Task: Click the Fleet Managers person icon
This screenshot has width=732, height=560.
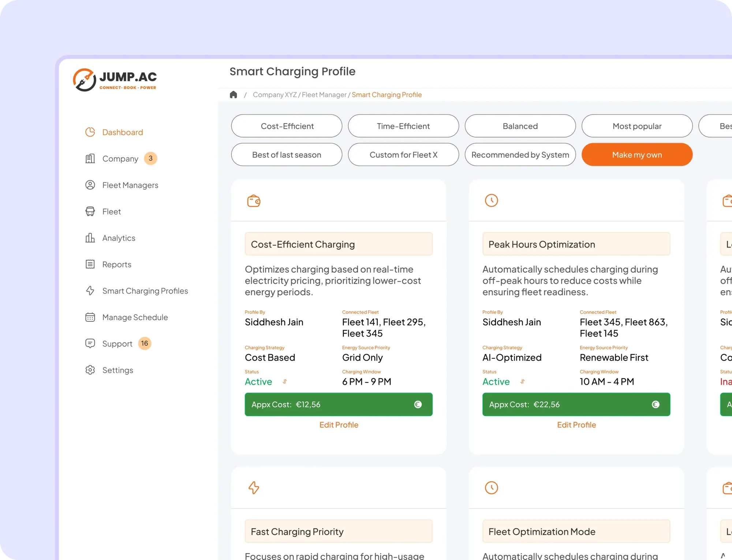Action: tap(90, 185)
